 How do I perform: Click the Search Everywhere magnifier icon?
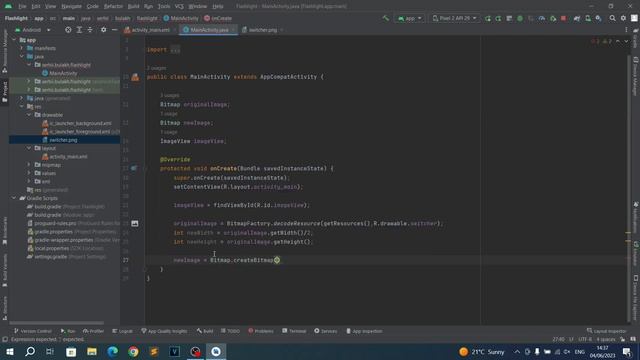pos(612,18)
